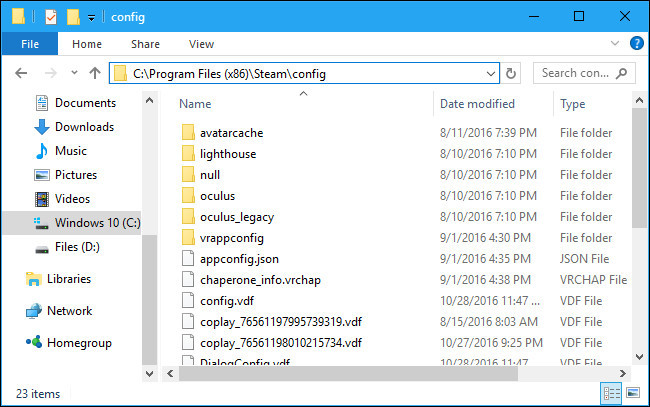
Task: Select the null folder icon
Action: click(x=188, y=174)
